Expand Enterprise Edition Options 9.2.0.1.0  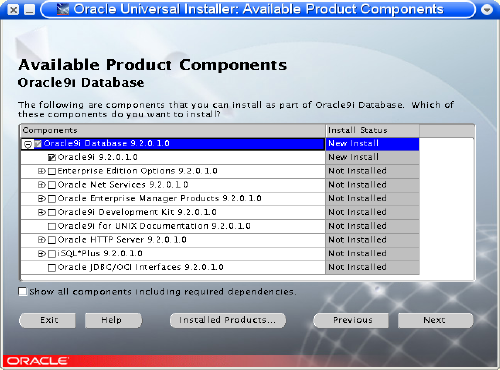click(41, 171)
